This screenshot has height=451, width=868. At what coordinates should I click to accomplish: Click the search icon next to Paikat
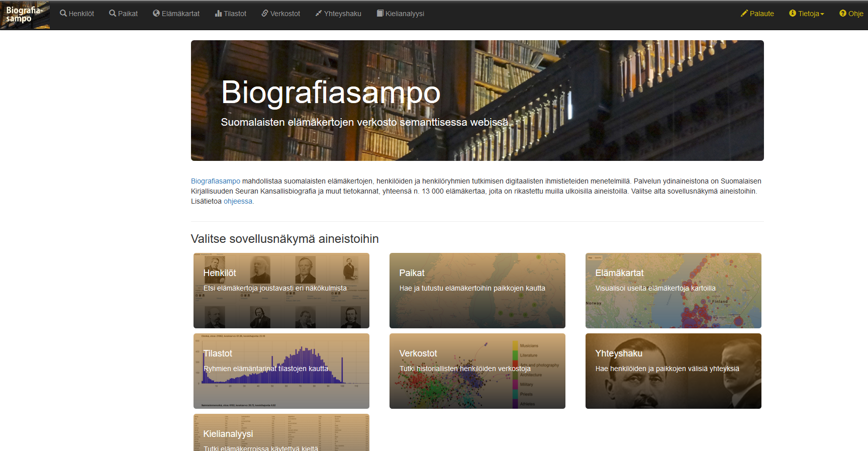click(113, 14)
